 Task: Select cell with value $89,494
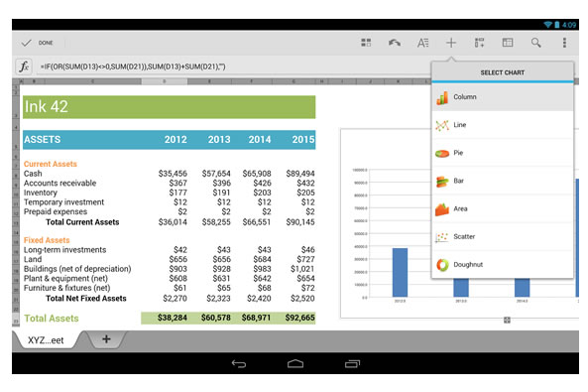pos(300,174)
